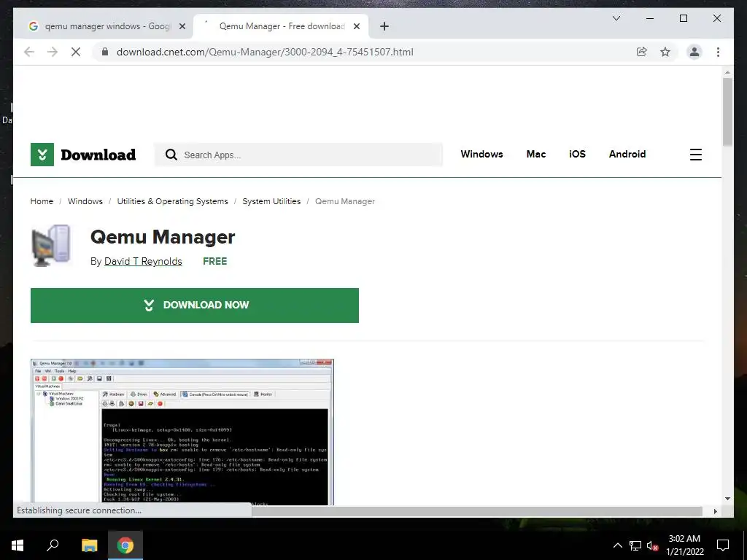Open the Windows Start menu

tap(18, 545)
